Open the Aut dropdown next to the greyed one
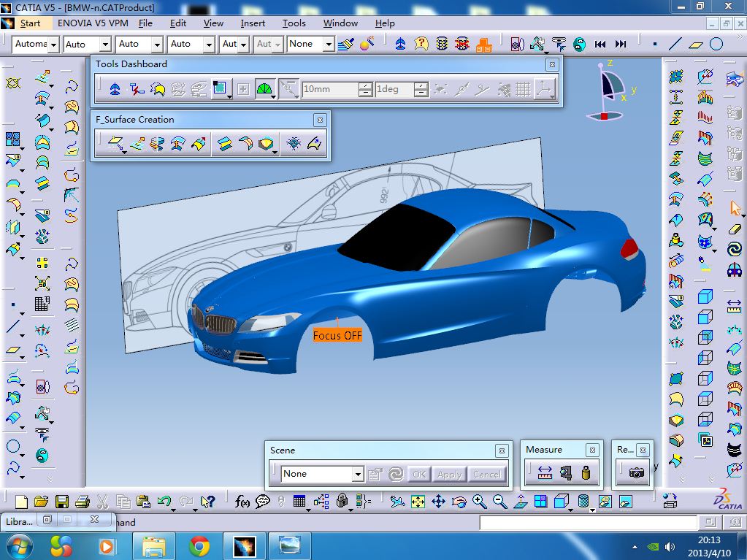 (243, 45)
